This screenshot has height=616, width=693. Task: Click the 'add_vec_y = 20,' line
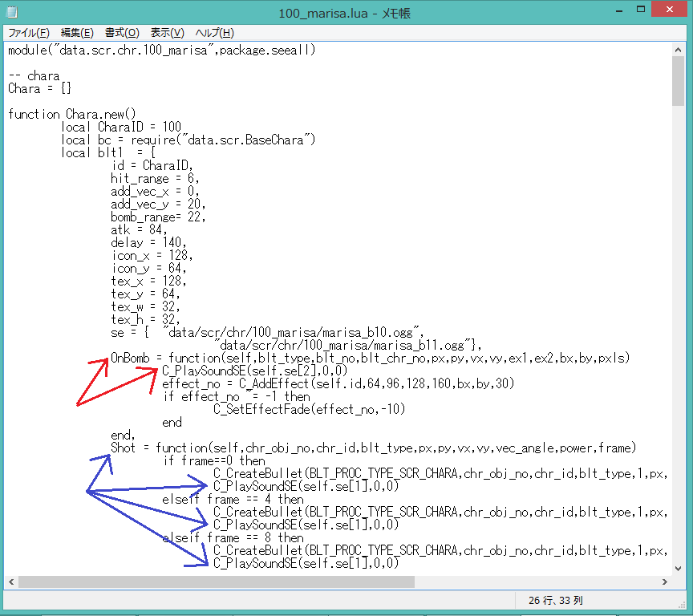pyautogui.click(x=158, y=204)
